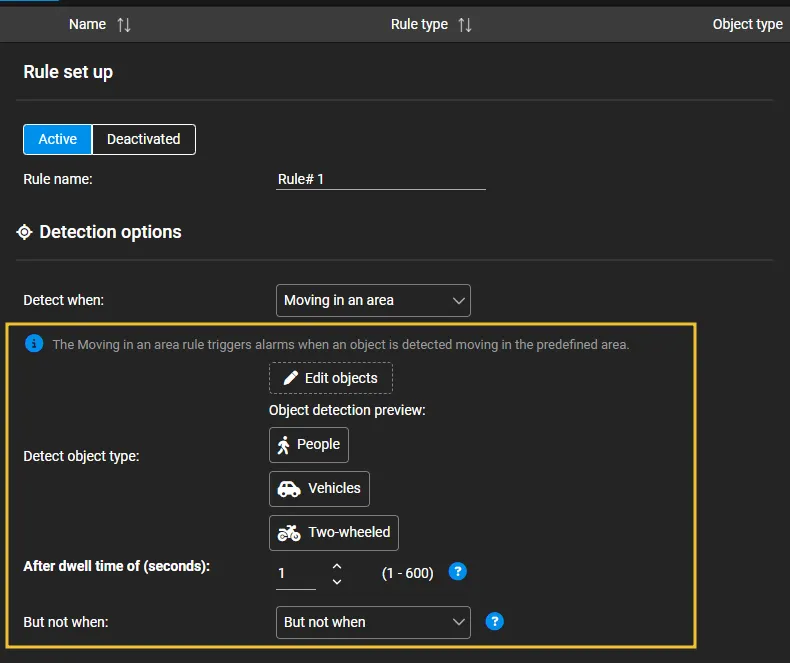Image resolution: width=790 pixels, height=663 pixels.
Task: Click the Detect object type label
Action: coord(81,456)
